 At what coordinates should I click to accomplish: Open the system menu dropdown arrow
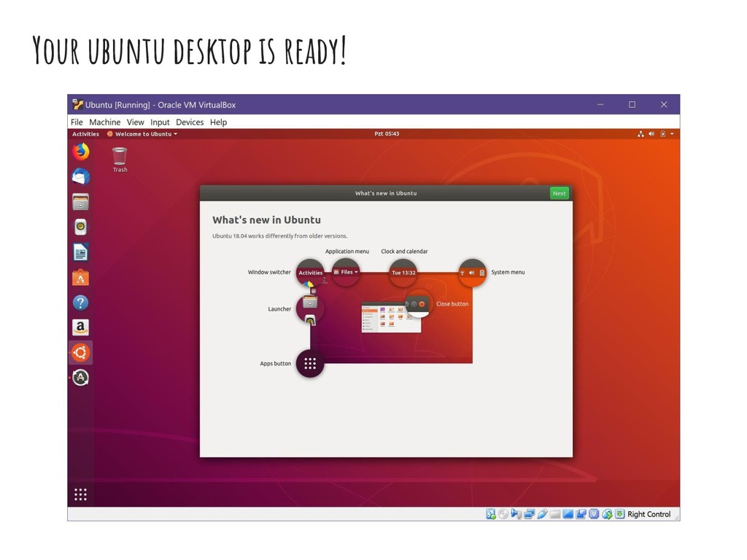click(672, 134)
